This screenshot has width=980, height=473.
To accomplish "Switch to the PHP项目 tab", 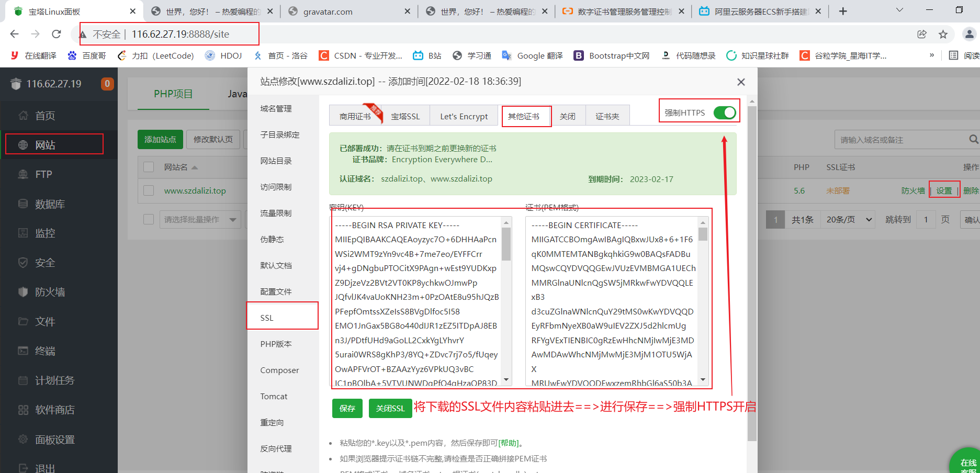I will (173, 94).
